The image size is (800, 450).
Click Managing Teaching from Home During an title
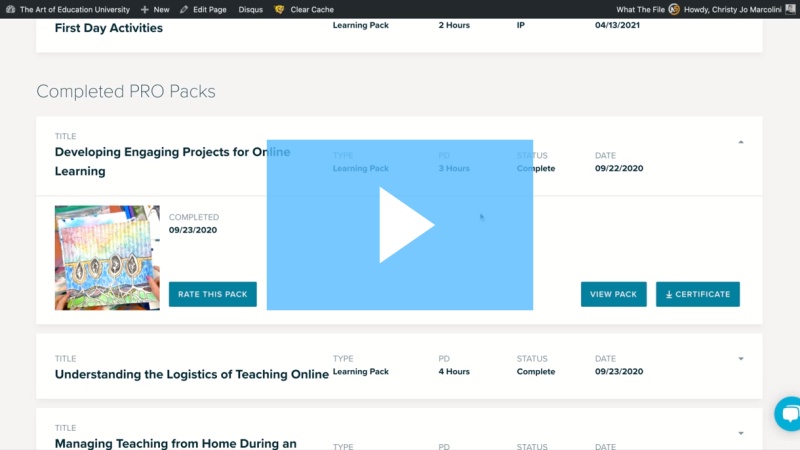click(176, 443)
